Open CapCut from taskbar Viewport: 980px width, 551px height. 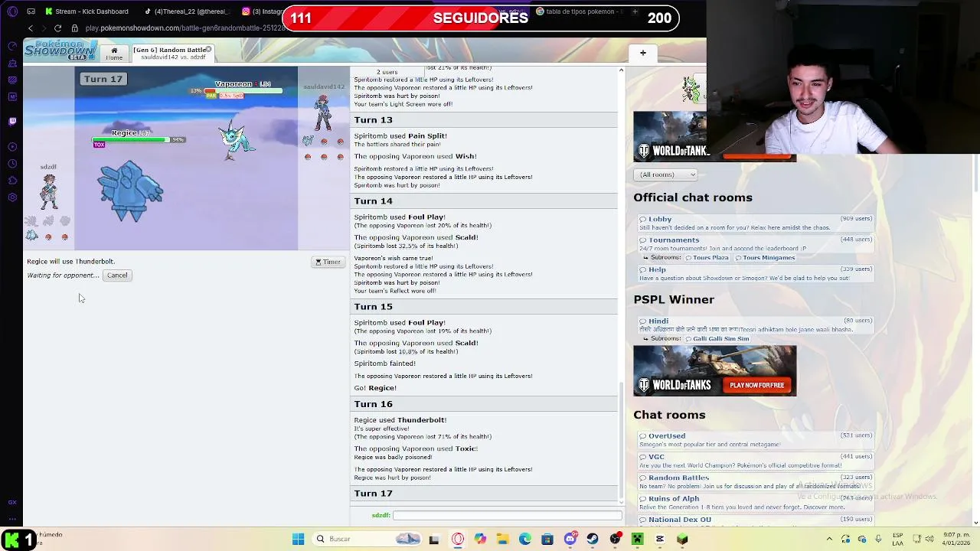pyautogui.click(x=660, y=539)
